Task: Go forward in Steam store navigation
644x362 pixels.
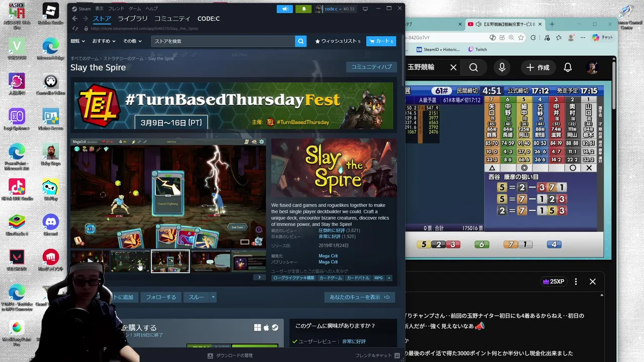Action: click(86, 19)
